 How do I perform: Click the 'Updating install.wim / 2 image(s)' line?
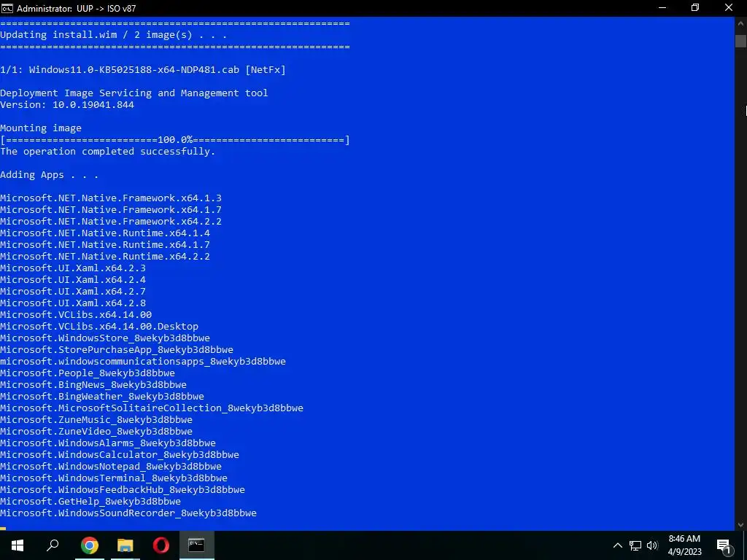(x=113, y=35)
